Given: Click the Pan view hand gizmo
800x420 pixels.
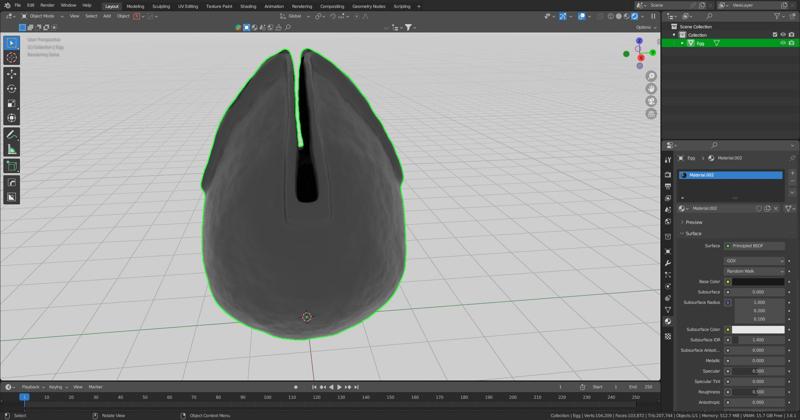Looking at the screenshot, I should (651, 88).
